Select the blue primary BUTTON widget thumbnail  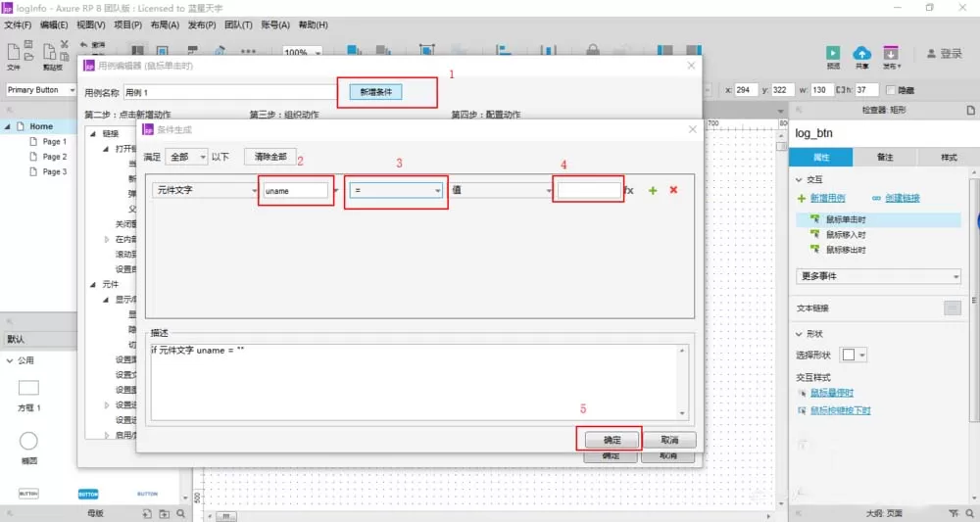88,494
